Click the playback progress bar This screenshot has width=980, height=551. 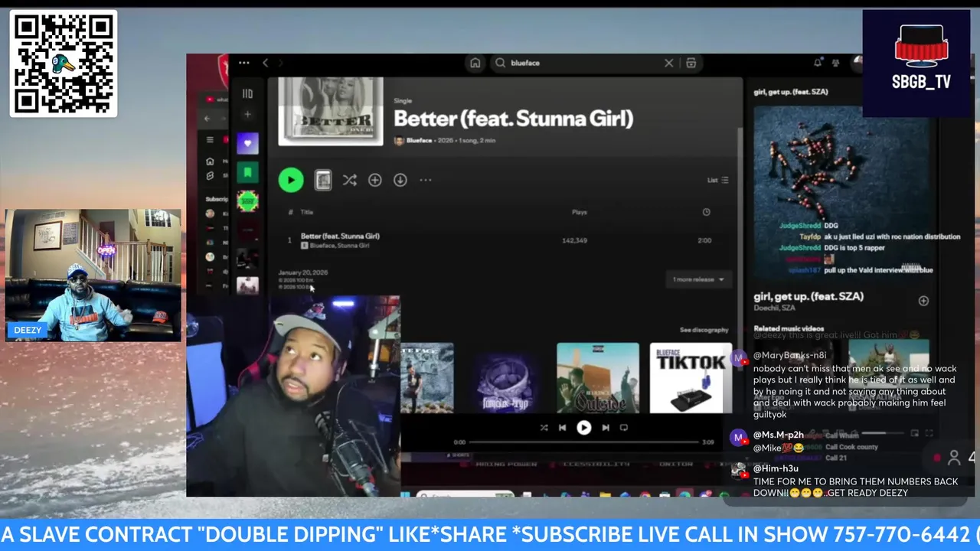583,442
